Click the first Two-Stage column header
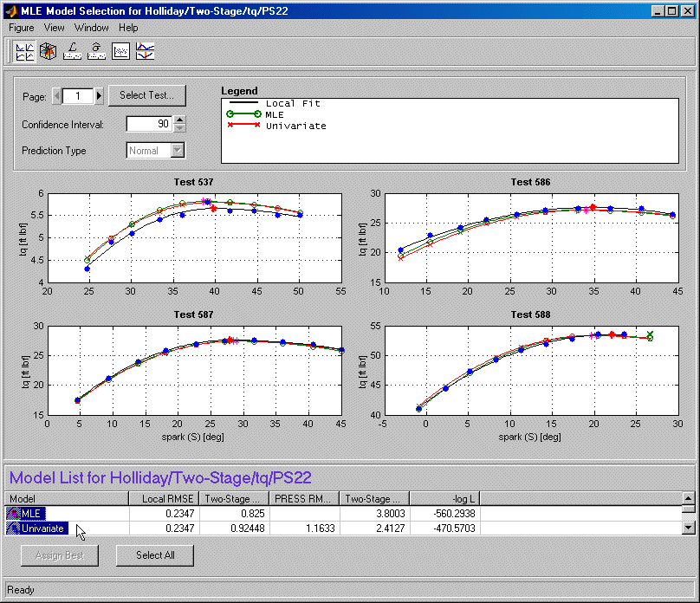This screenshot has height=603, width=700. (235, 499)
